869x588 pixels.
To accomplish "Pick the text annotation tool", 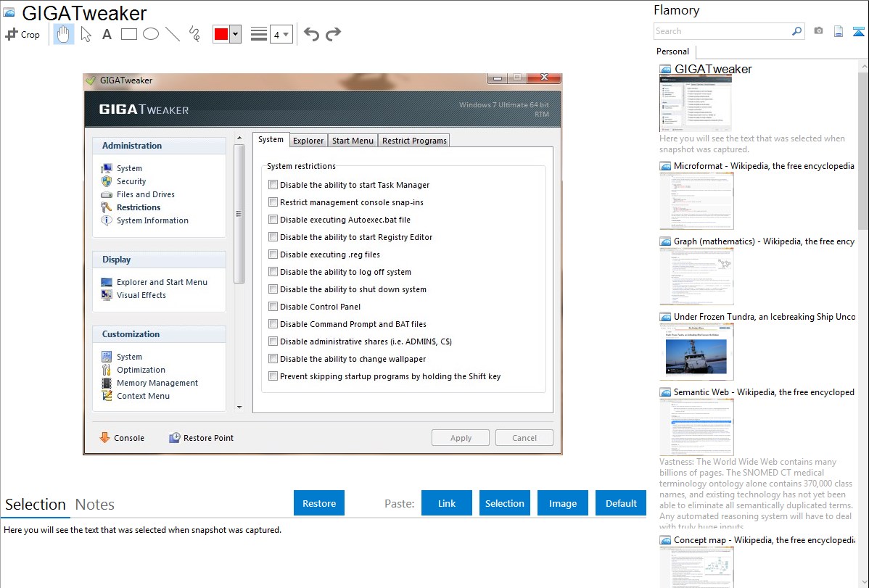I will [x=107, y=34].
